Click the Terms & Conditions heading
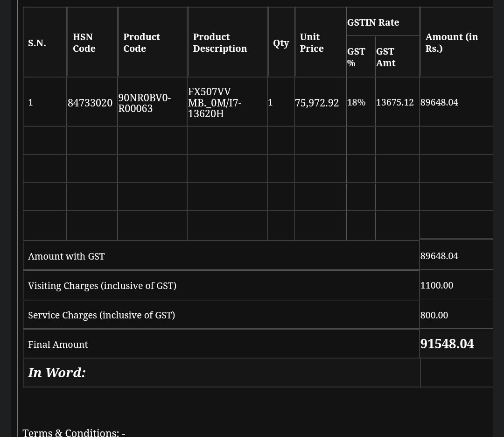Image resolution: width=504 pixels, height=437 pixels. pos(74,432)
